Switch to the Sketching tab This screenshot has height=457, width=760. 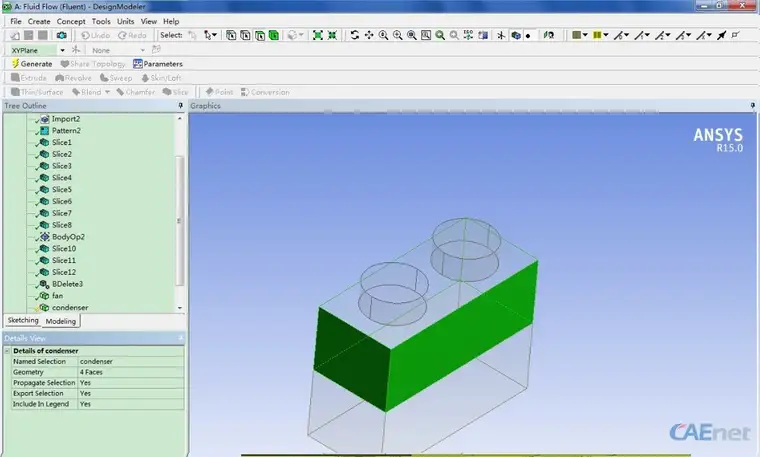pos(23,320)
